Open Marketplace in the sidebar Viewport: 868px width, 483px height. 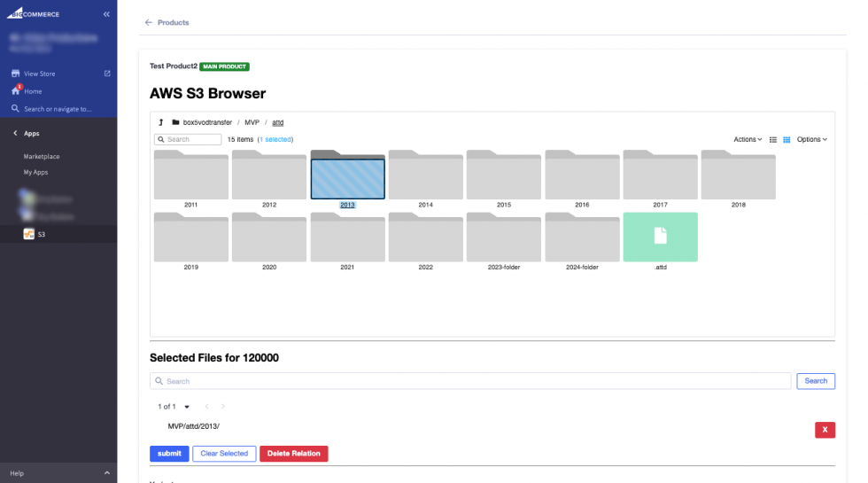click(42, 157)
